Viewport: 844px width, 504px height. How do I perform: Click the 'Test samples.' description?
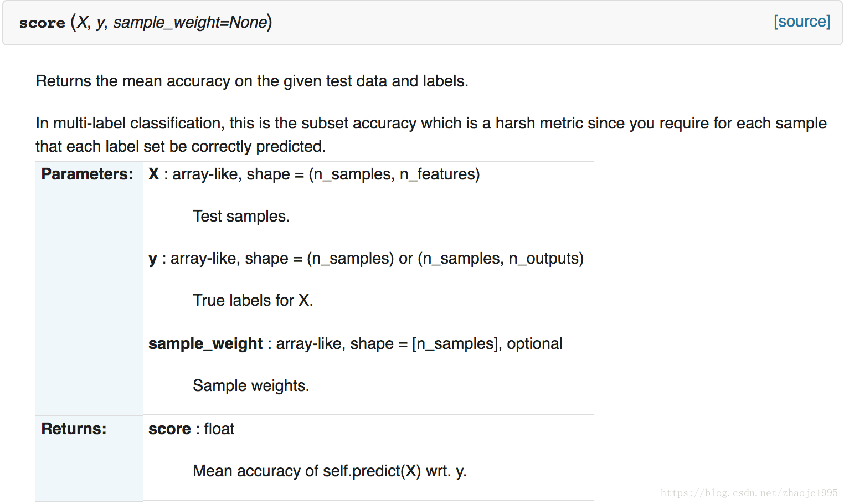click(x=241, y=216)
